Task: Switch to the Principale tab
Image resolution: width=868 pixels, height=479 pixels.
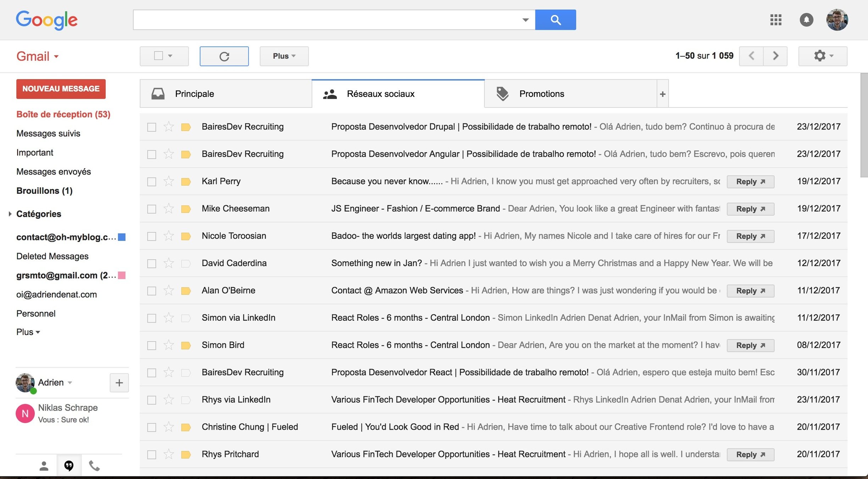Action: coord(194,94)
